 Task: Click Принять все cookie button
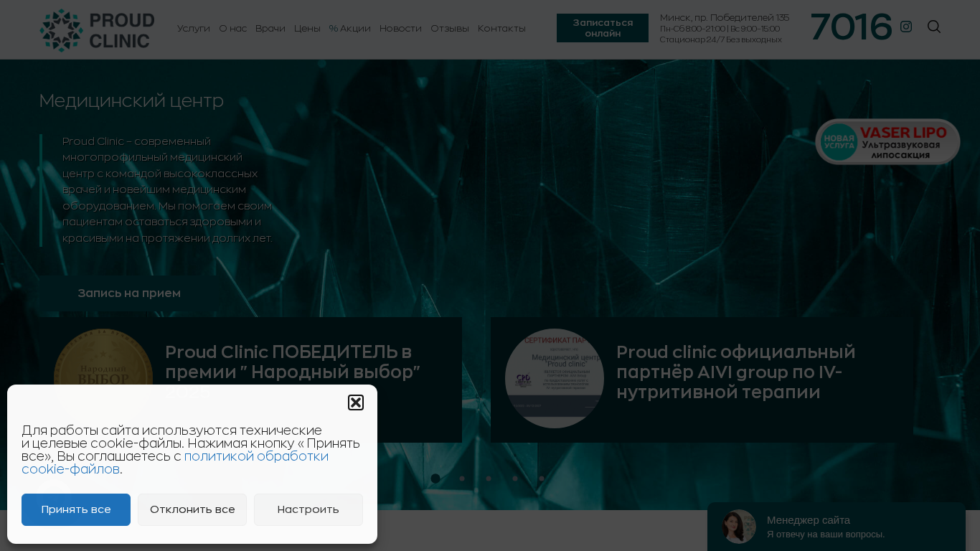[76, 509]
